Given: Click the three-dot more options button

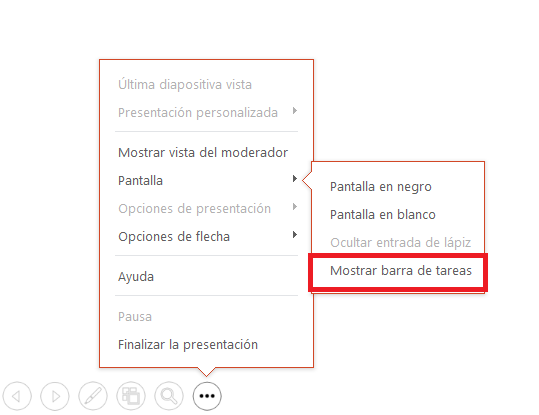Looking at the screenshot, I should (207, 396).
